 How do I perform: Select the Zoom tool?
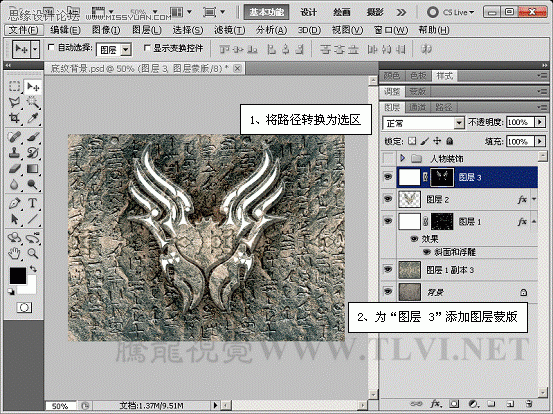pyautogui.click(x=33, y=253)
